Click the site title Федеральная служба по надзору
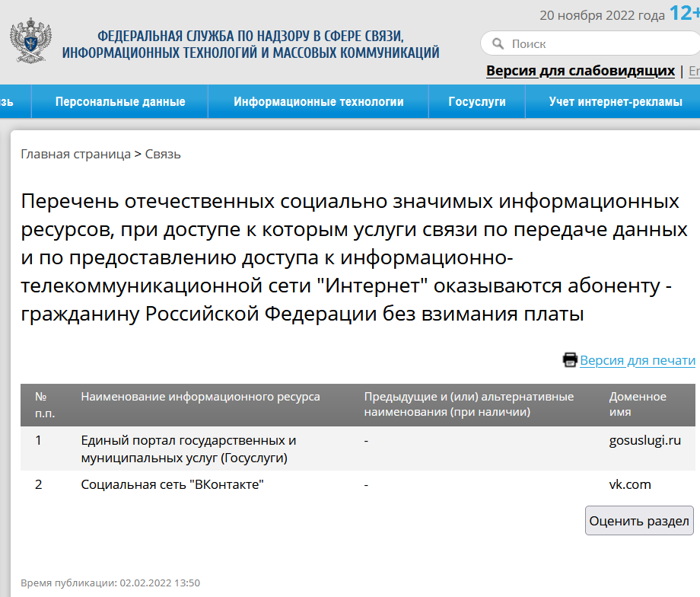The image size is (700, 597). (x=250, y=44)
